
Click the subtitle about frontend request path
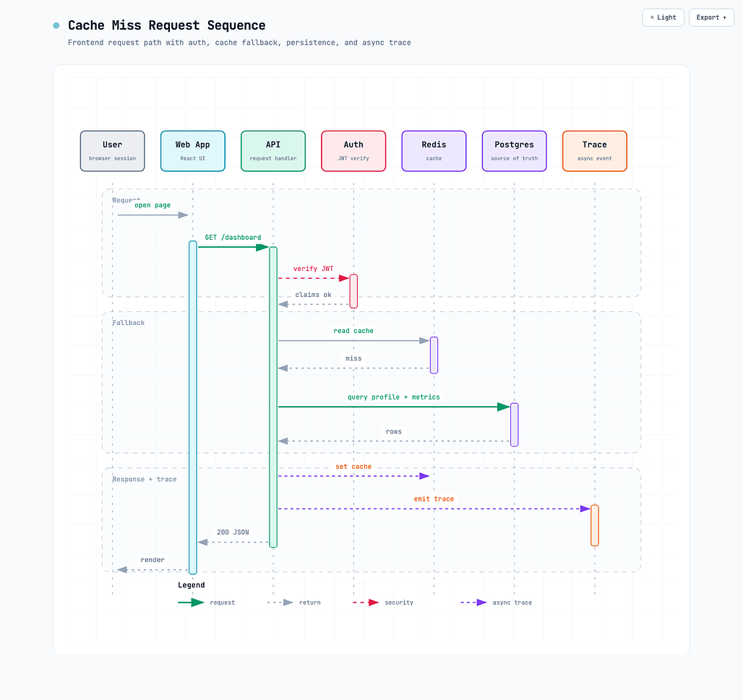tap(239, 43)
